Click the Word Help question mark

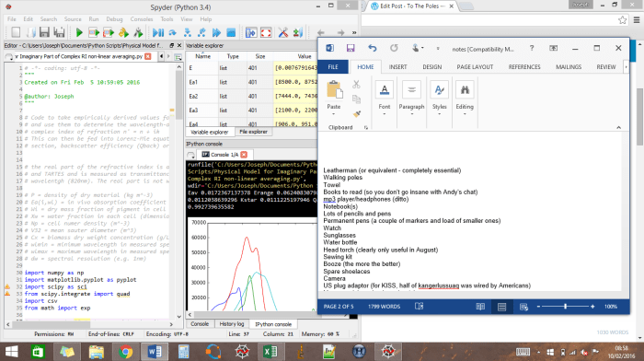[x=532, y=48]
